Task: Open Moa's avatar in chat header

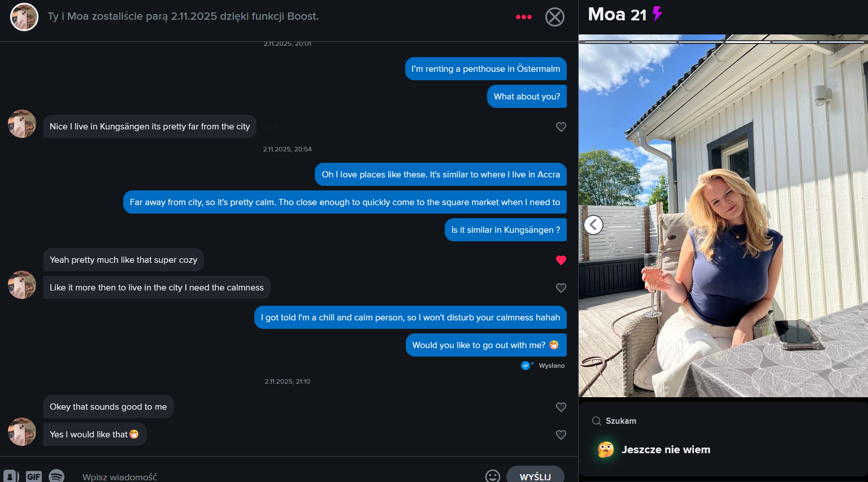Action: pyautogui.click(x=24, y=17)
